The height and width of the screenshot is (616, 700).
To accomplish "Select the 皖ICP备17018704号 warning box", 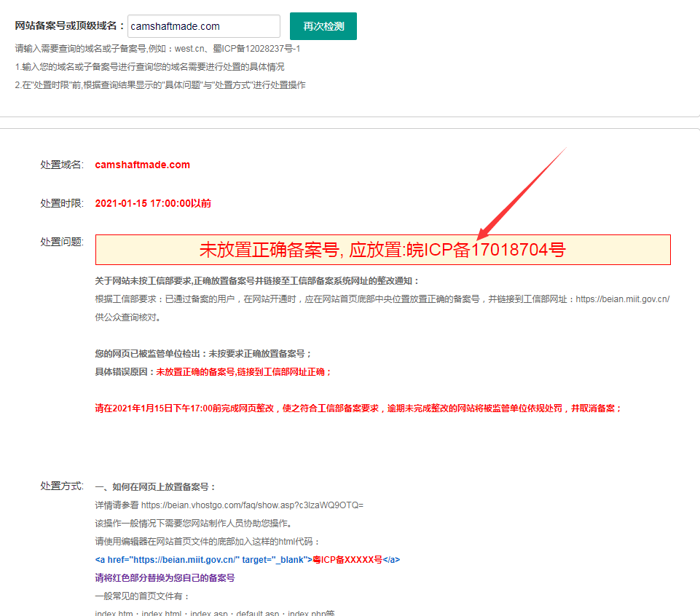I will [x=384, y=250].
